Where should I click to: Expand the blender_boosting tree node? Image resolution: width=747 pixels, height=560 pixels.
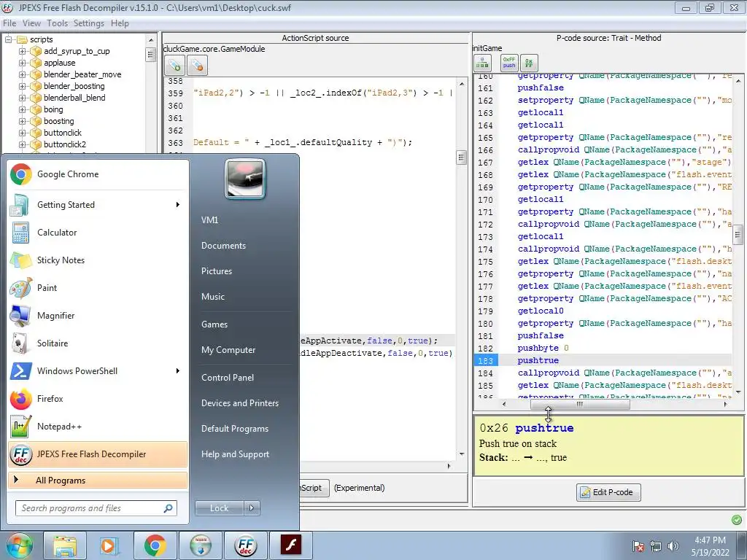coord(22,86)
